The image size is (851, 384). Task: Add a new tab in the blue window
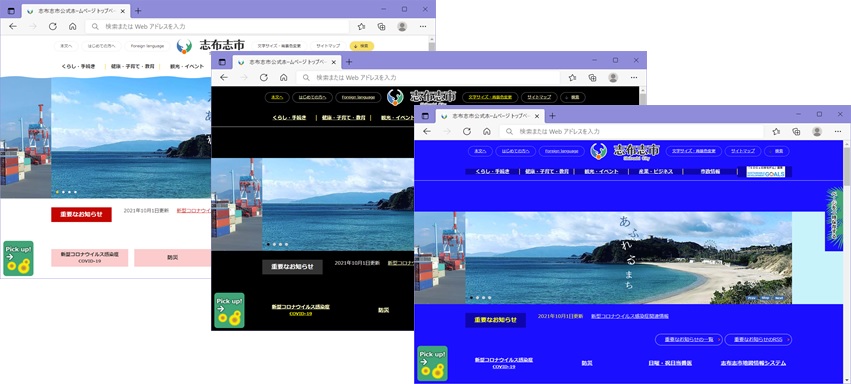click(x=552, y=116)
